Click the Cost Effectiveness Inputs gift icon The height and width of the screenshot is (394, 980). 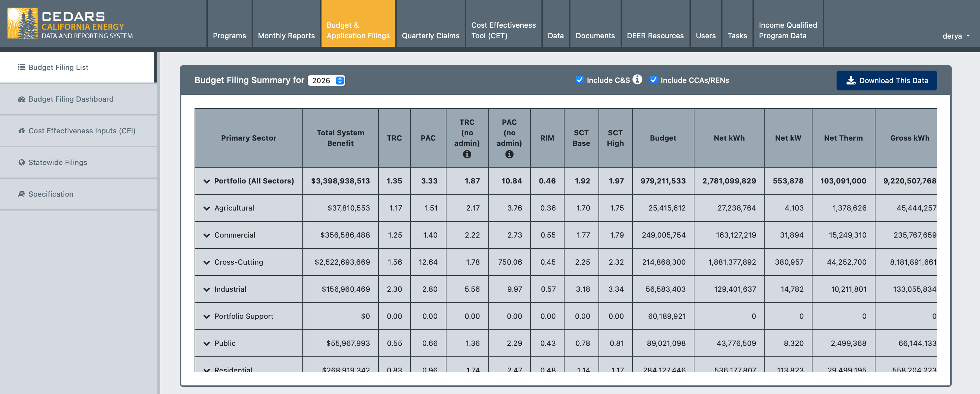[22, 131]
